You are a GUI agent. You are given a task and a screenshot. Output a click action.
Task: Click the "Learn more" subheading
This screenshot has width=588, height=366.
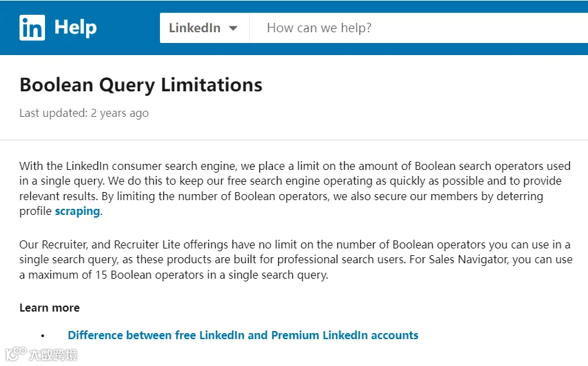(49, 308)
